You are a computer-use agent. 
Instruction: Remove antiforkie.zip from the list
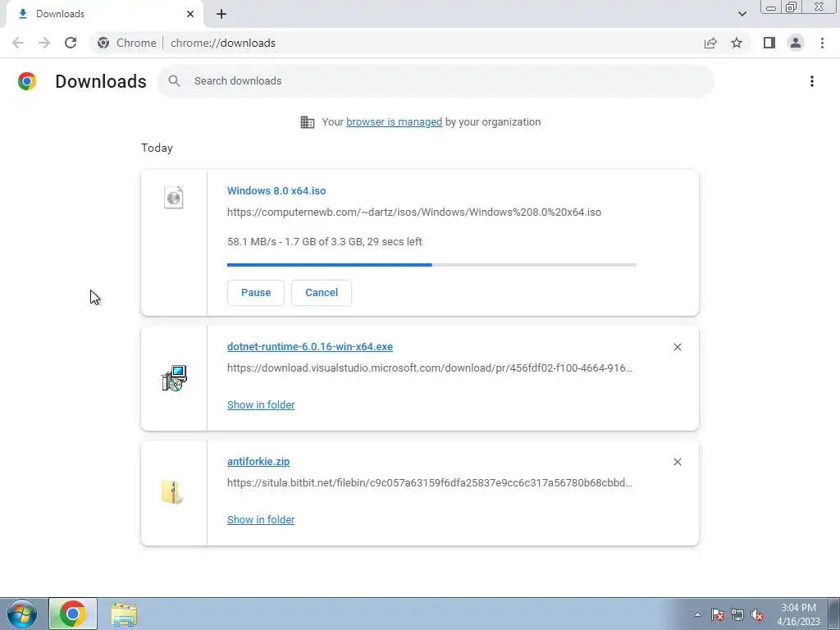pyautogui.click(x=677, y=462)
